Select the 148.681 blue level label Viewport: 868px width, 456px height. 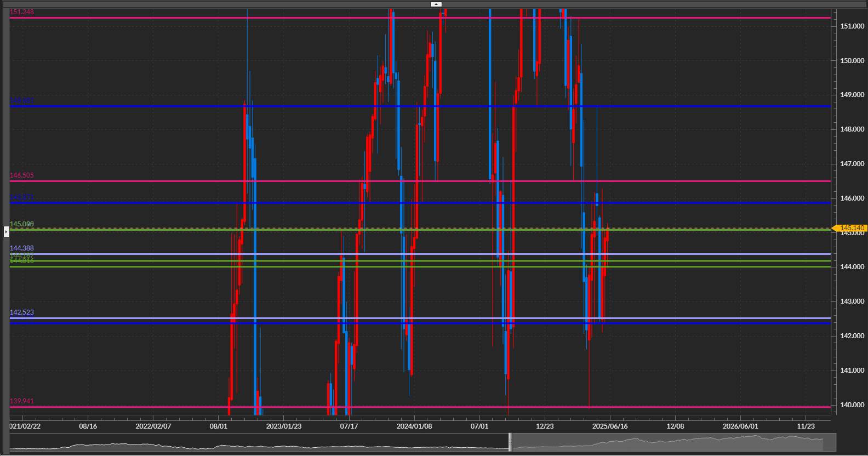[x=22, y=100]
